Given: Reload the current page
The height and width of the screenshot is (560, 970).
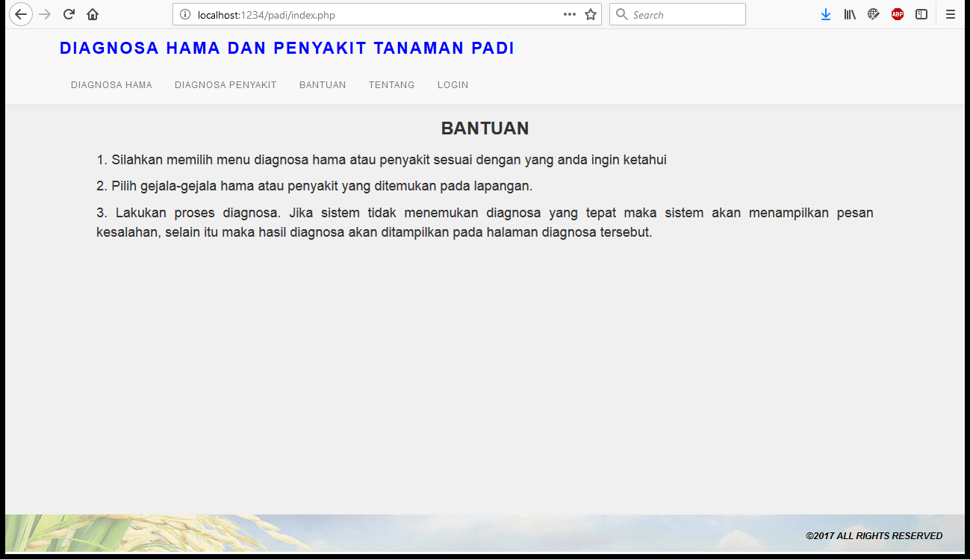Looking at the screenshot, I should pos(69,14).
